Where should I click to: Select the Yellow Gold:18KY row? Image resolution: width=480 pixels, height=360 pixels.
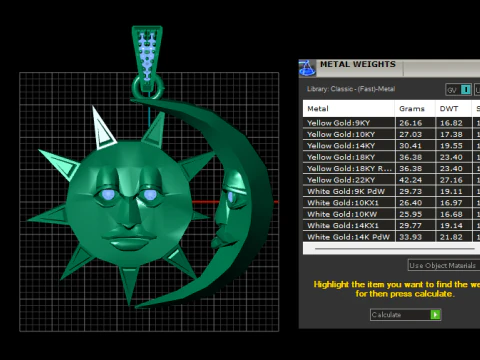click(x=391, y=157)
